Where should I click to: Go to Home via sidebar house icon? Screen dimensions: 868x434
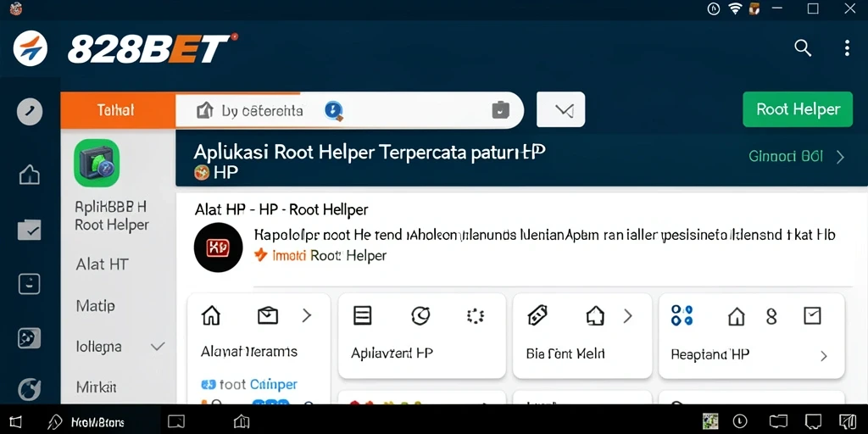coord(30,175)
